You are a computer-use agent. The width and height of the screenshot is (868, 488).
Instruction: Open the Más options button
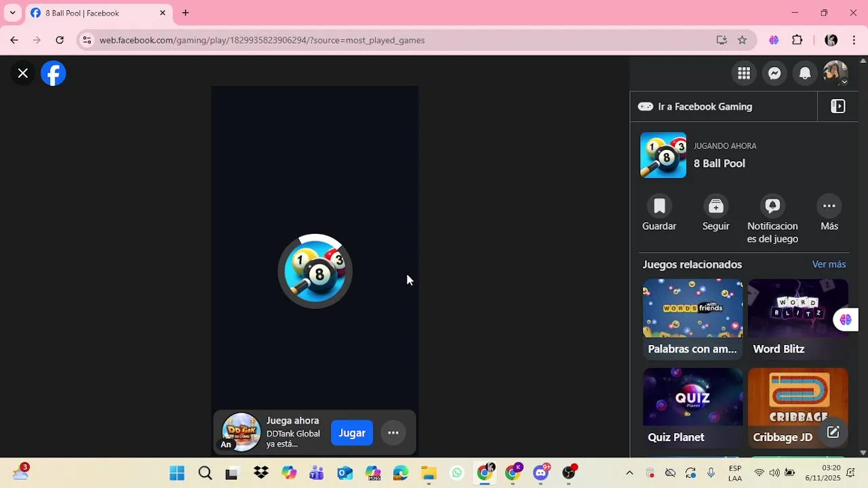(829, 206)
